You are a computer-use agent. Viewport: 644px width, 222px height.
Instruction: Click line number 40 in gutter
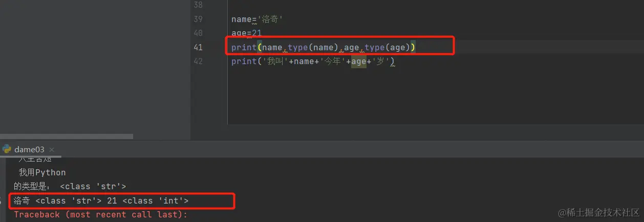198,33
